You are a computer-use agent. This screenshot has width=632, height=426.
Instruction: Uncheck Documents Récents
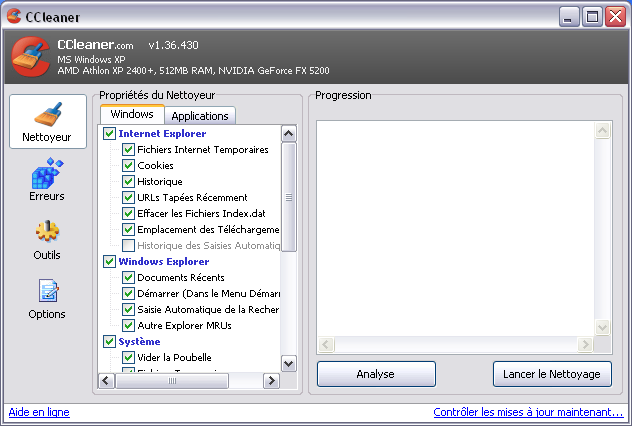[x=128, y=278]
